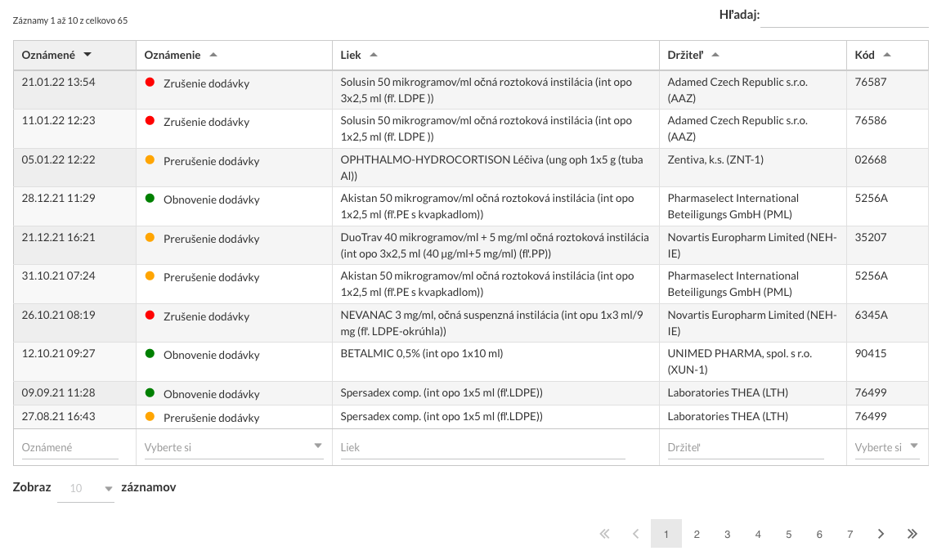This screenshot has width=937, height=560.
Task: Click red status dot for NEVANAC row
Action: click(x=150, y=315)
